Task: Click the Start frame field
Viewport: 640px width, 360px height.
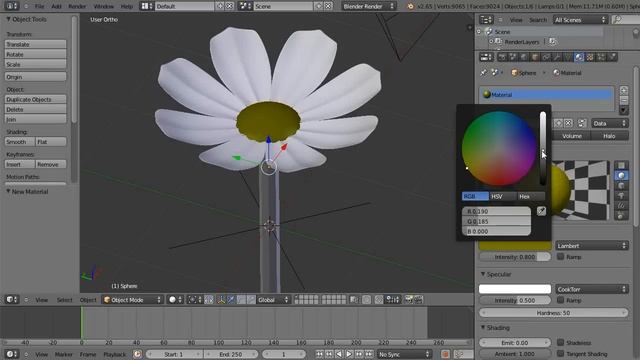Action: click(x=174, y=354)
